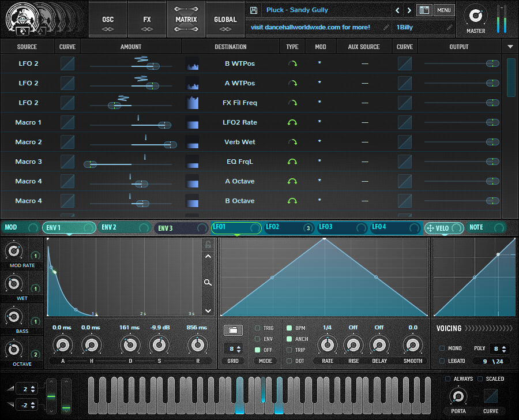Enable the MONO voicing checkbox

point(442,348)
